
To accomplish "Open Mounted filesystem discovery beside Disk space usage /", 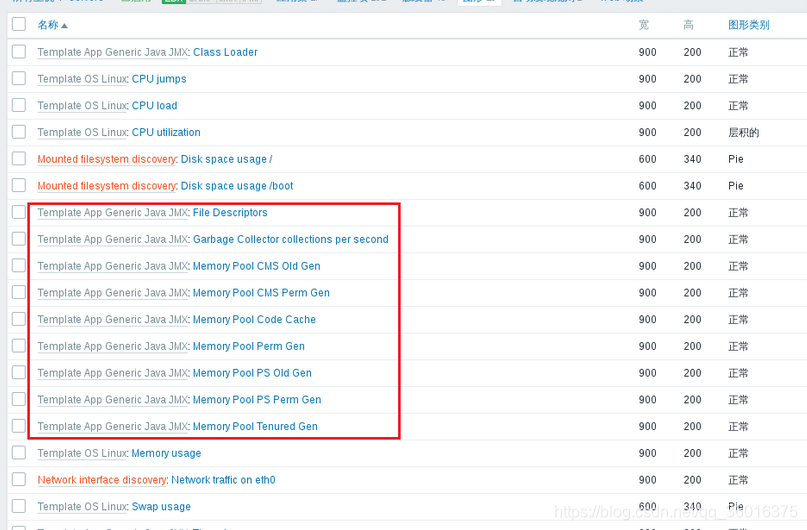I will (107, 159).
